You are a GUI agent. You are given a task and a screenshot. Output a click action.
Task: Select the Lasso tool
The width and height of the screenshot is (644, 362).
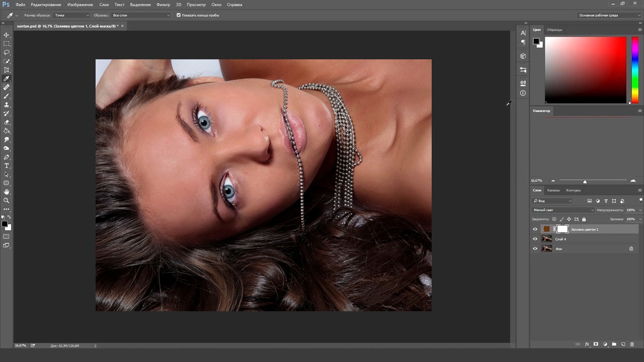tap(7, 52)
